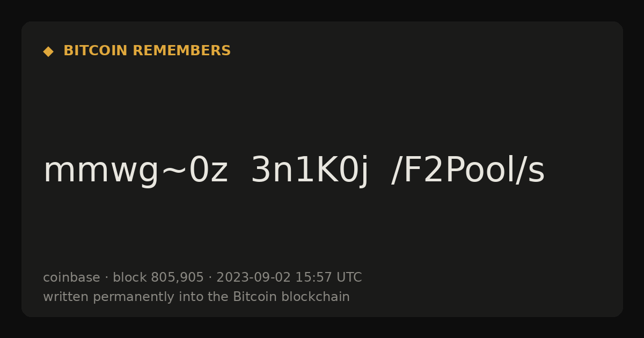Click the UTC timezone label

click(349, 277)
